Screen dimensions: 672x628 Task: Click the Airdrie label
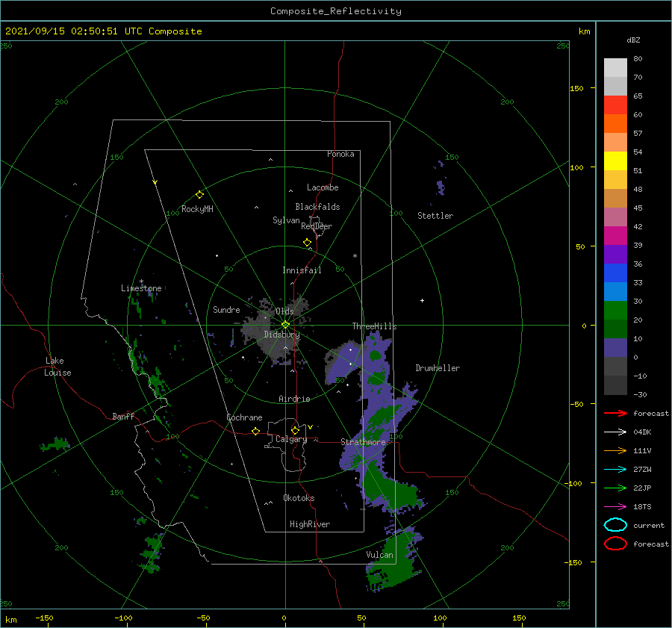[x=294, y=399]
